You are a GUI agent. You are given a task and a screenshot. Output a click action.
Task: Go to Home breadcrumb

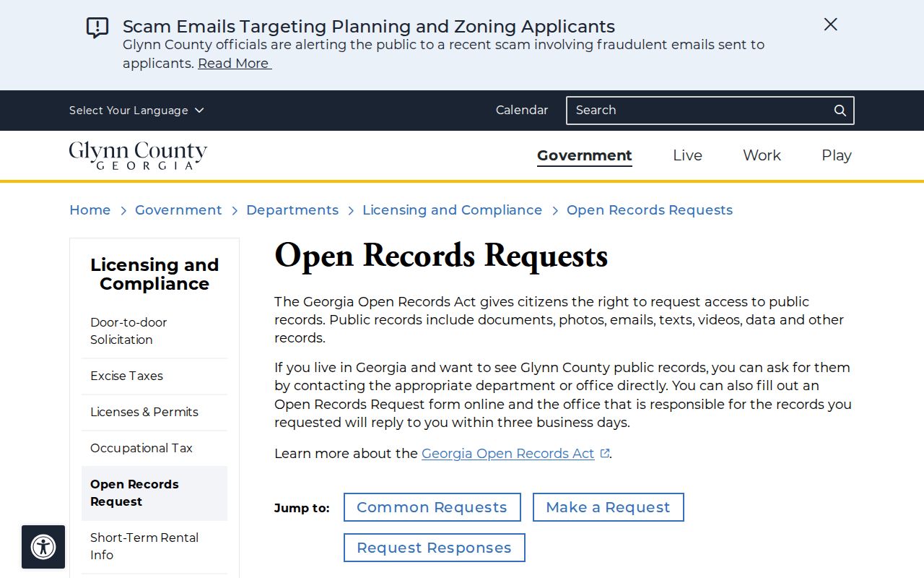(90, 210)
